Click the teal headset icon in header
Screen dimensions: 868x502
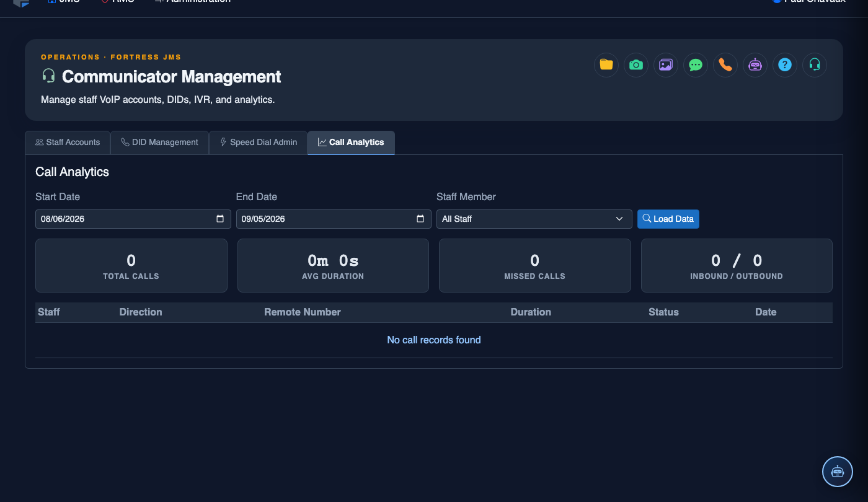(815, 65)
